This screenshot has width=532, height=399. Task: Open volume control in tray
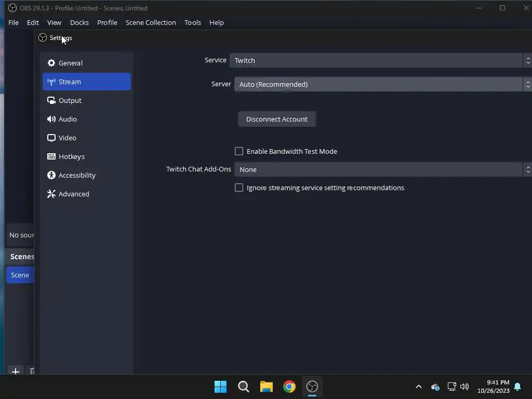point(464,387)
